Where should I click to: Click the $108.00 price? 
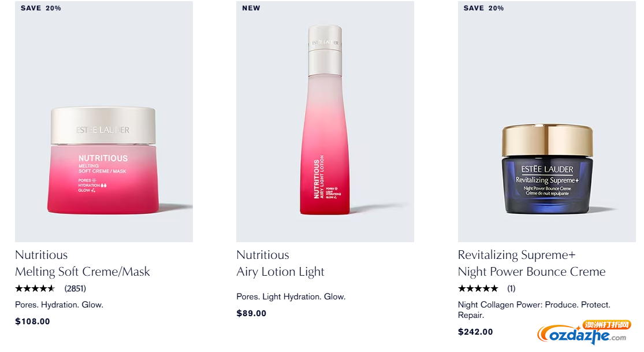[32, 321]
